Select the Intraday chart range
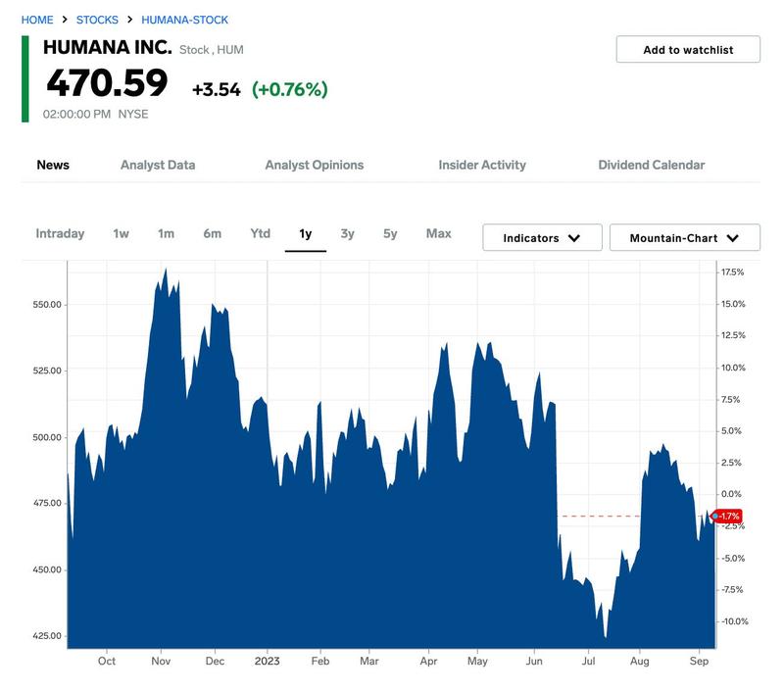The image size is (784, 692). pyautogui.click(x=60, y=233)
